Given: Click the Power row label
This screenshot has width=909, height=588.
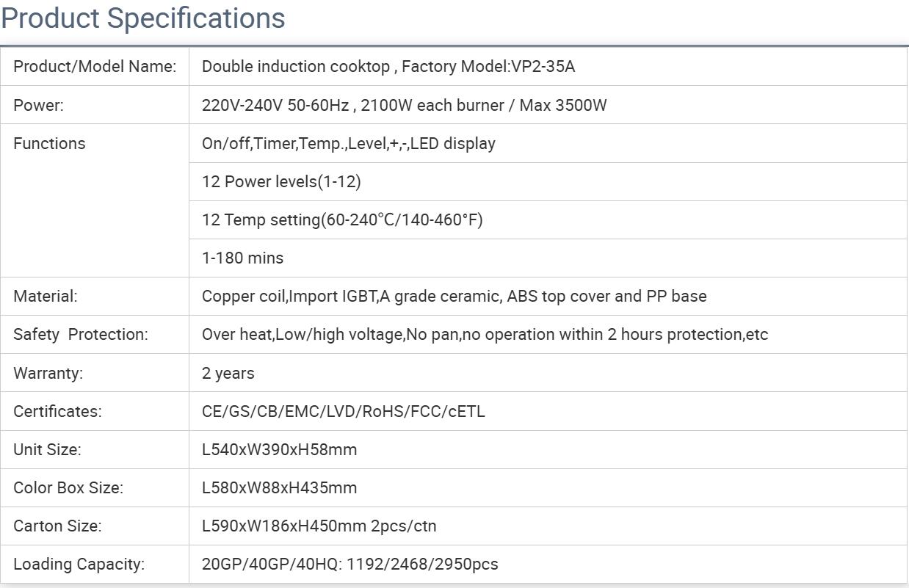Looking at the screenshot, I should click(x=39, y=105).
